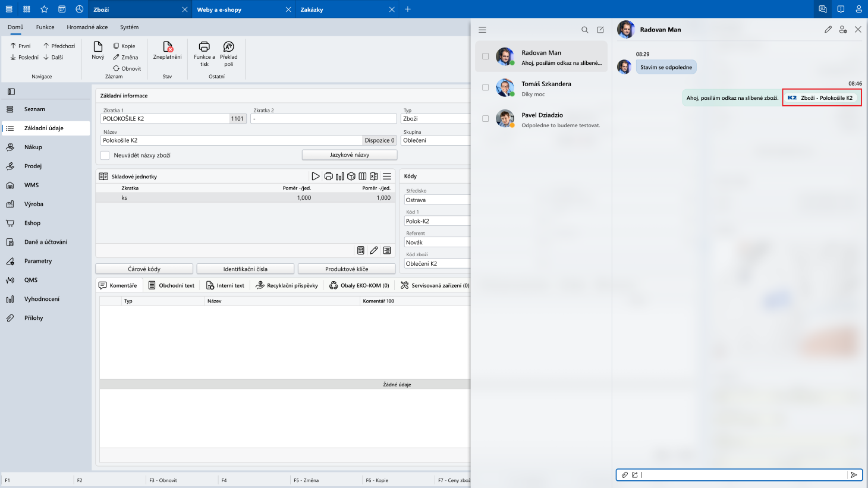
Task: Open the Obaly EKO-KOM (0) tab
Action: (360, 285)
